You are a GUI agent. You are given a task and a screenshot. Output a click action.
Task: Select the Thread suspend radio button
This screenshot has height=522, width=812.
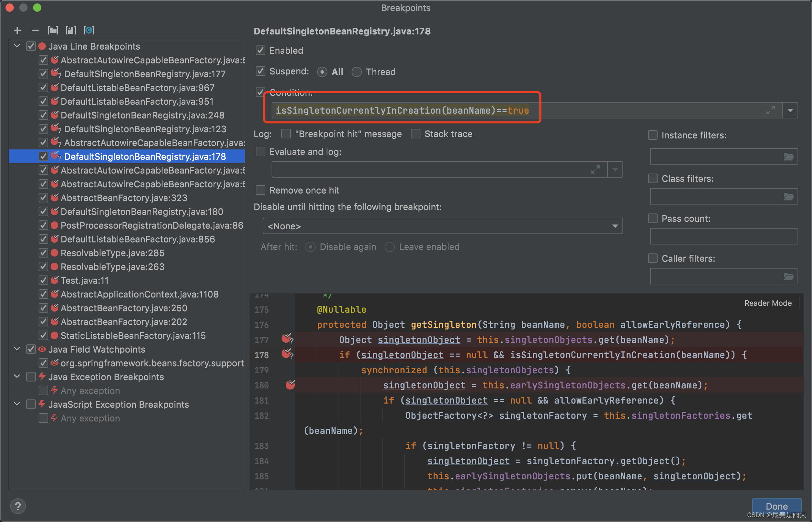[x=357, y=72]
